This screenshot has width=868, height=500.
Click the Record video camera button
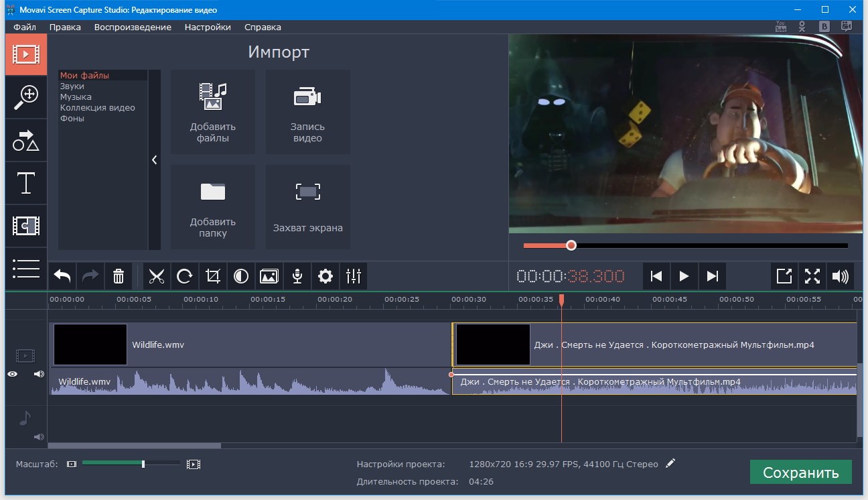click(x=307, y=112)
